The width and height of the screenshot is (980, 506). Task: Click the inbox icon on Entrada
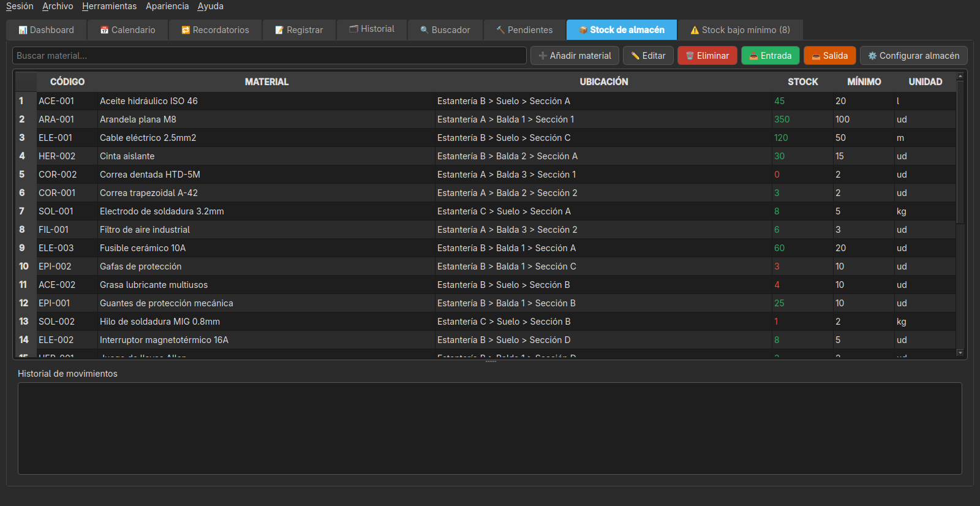point(753,56)
